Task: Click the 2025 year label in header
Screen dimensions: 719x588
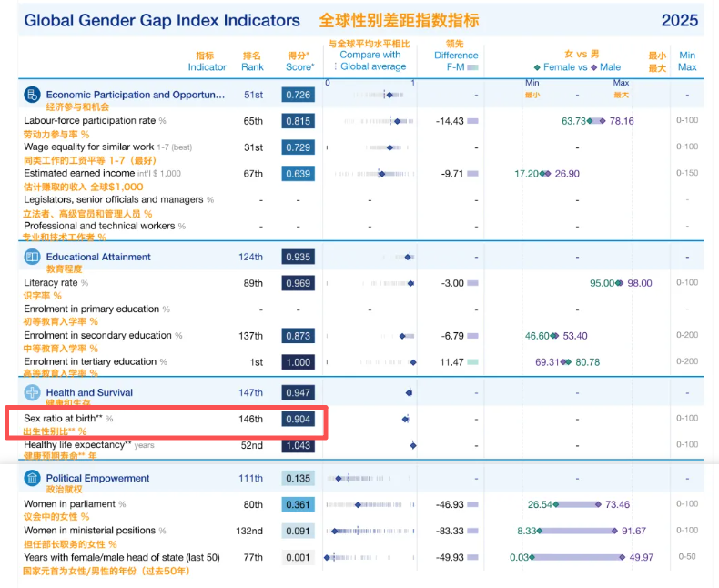Action: [x=680, y=20]
